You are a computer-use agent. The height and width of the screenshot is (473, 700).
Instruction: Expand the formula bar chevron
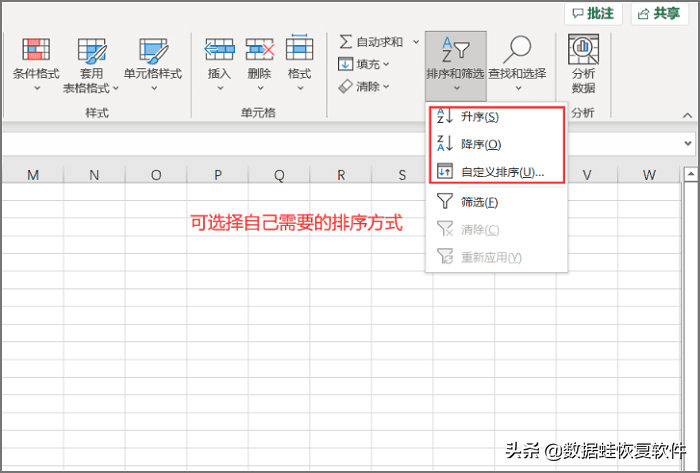(688, 144)
